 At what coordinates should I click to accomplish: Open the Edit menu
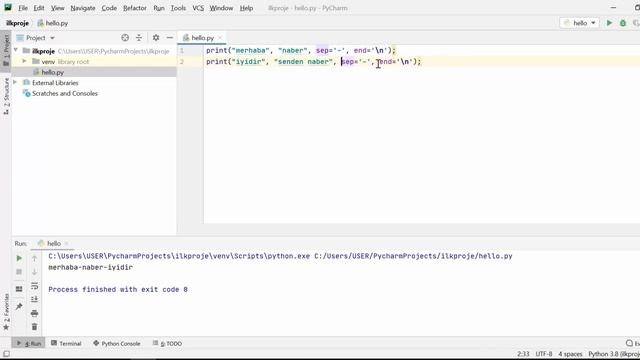pyautogui.click(x=39, y=8)
